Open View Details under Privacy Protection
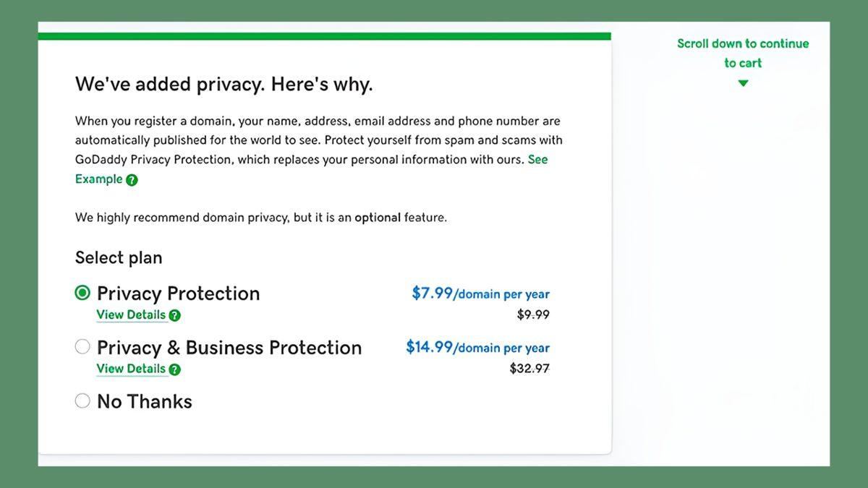The image size is (868, 488). [x=131, y=315]
